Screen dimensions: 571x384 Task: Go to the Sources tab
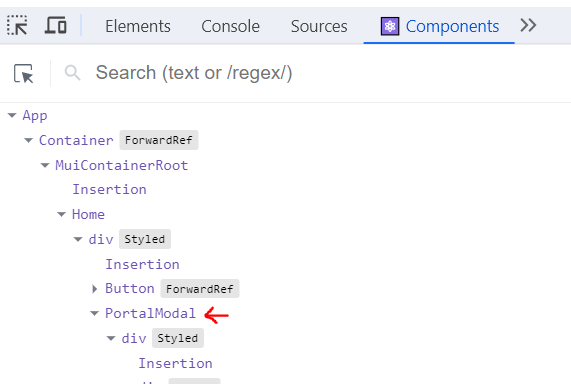coord(319,26)
